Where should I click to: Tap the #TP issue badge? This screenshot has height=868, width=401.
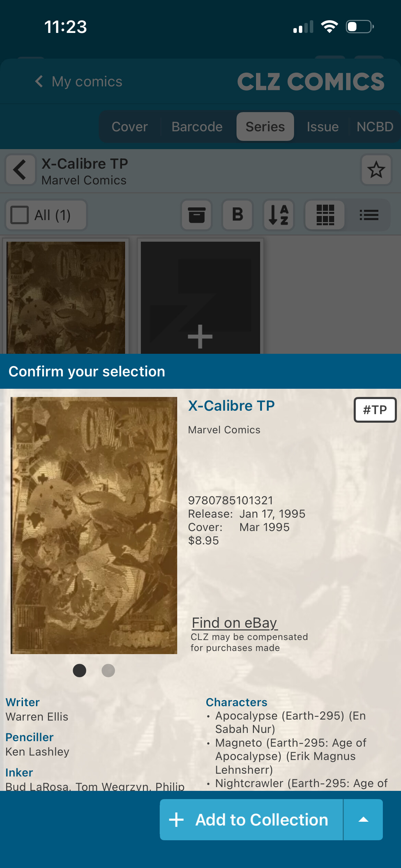(375, 410)
